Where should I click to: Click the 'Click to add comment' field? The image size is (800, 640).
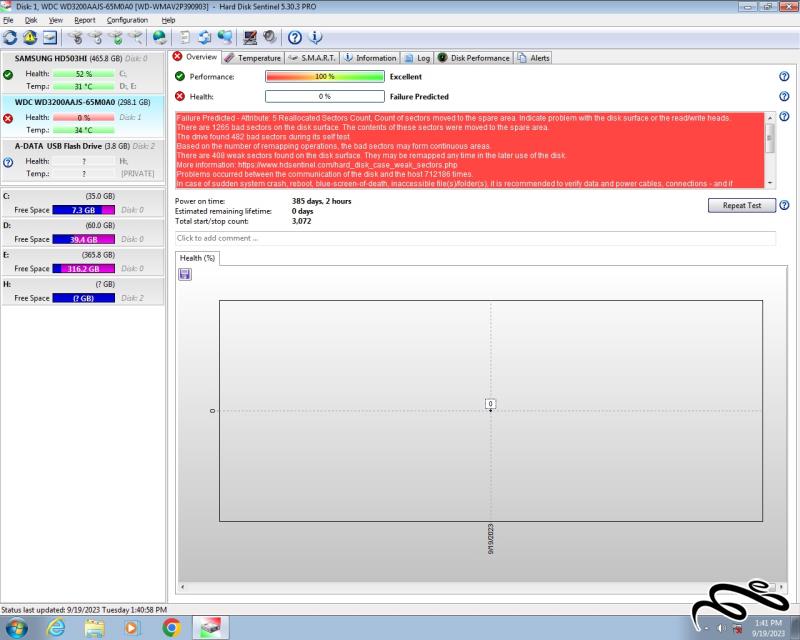pos(475,238)
